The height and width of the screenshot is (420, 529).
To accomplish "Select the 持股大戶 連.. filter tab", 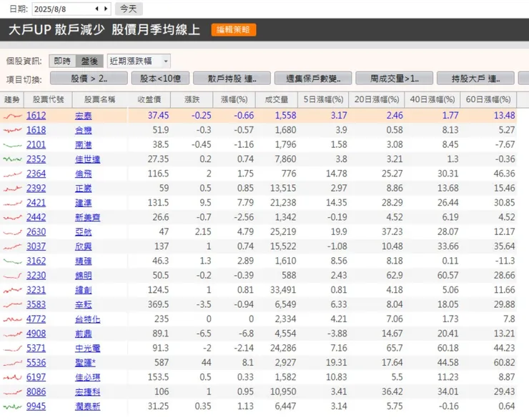I will click(475, 79).
